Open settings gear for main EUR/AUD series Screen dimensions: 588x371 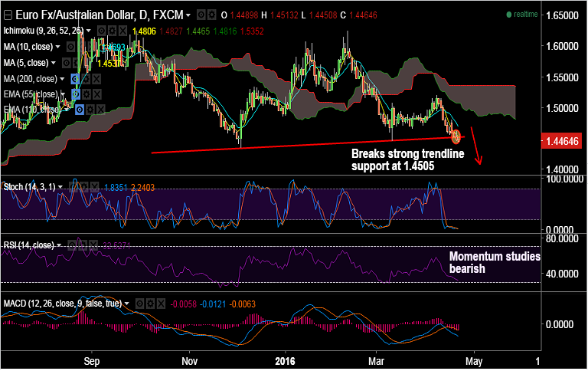[211, 15]
